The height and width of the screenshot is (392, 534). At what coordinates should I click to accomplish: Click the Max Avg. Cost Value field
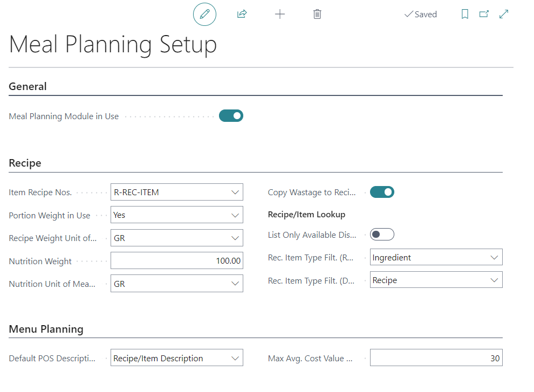(436, 359)
